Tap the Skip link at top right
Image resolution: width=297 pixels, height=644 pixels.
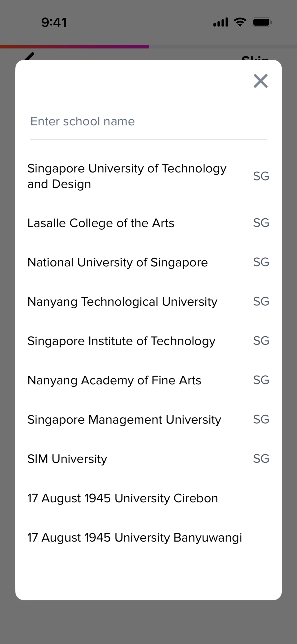[x=255, y=57]
